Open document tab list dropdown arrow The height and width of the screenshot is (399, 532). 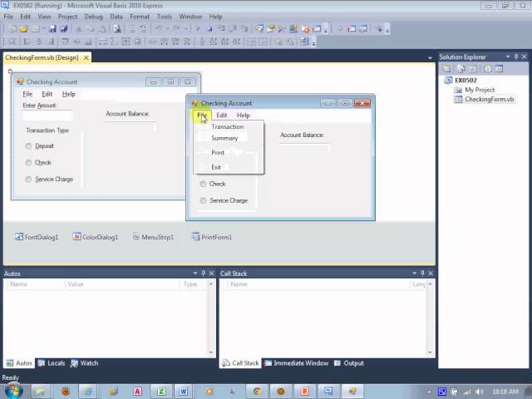430,58
